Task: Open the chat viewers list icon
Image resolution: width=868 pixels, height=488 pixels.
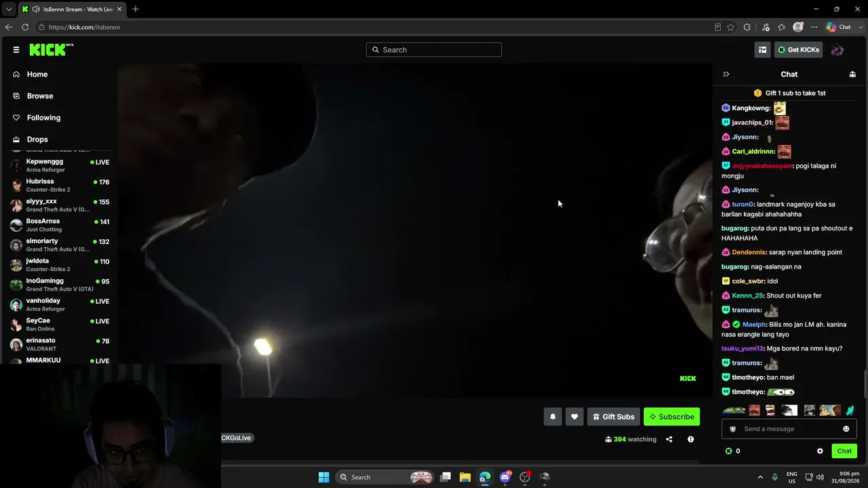Action: tap(852, 75)
